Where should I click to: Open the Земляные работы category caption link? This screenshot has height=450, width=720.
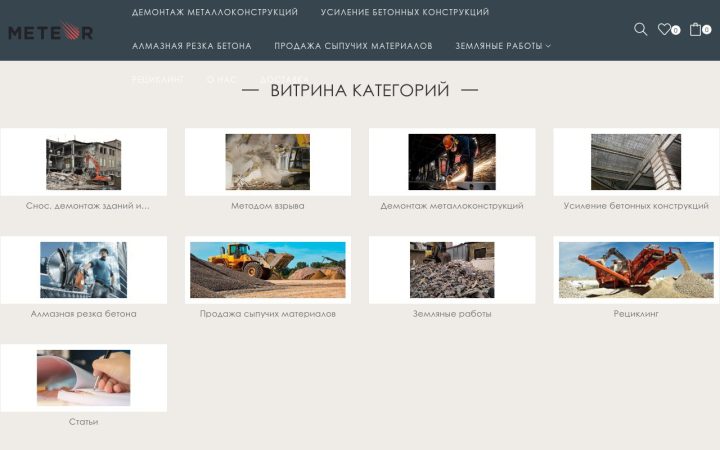tap(452, 314)
